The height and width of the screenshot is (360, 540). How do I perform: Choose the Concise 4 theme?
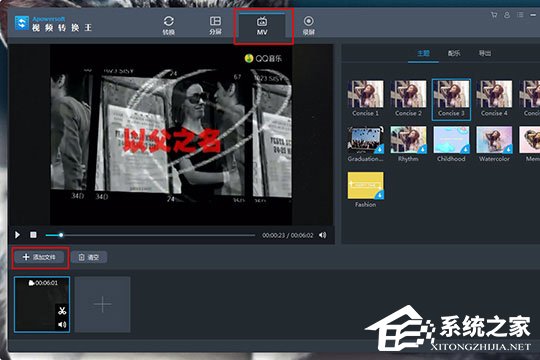click(x=494, y=99)
